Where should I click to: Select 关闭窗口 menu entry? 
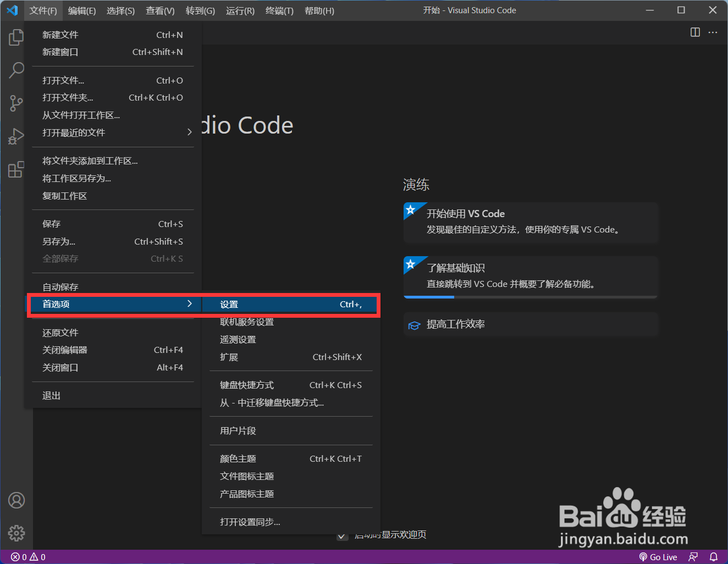(x=113, y=368)
